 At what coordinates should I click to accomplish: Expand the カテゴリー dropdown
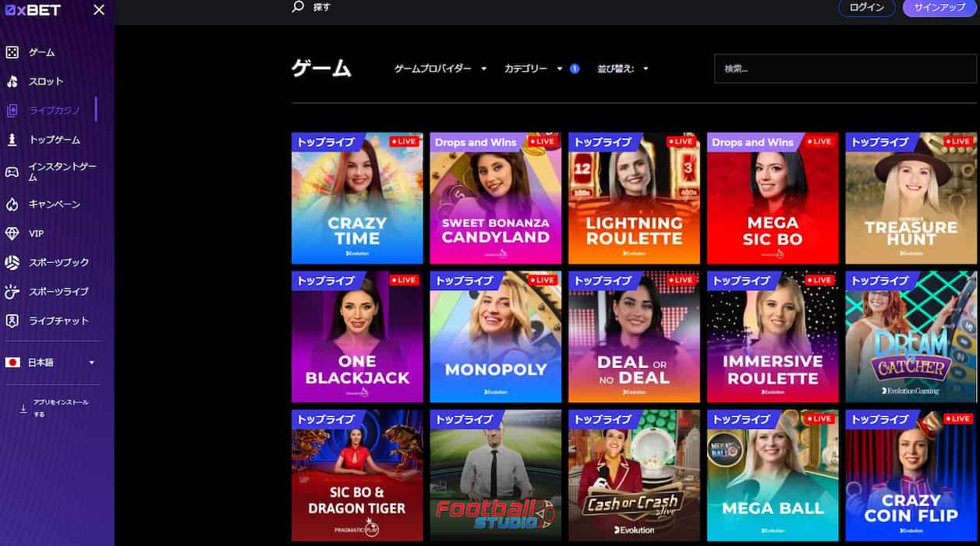tap(533, 69)
